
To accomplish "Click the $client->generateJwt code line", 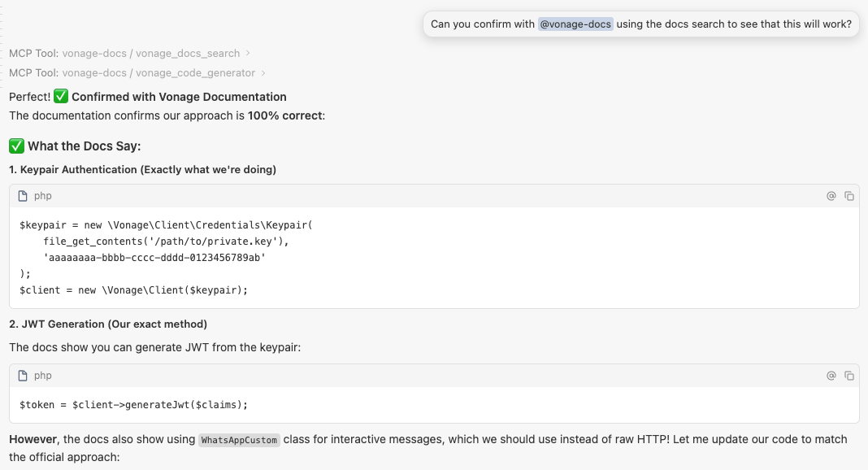I will click(x=133, y=404).
